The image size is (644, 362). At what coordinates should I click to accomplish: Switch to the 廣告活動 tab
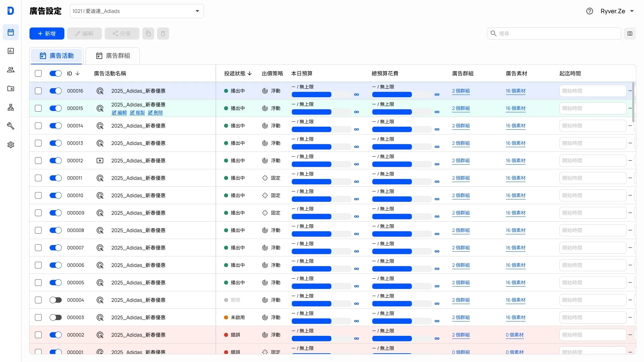click(x=56, y=56)
